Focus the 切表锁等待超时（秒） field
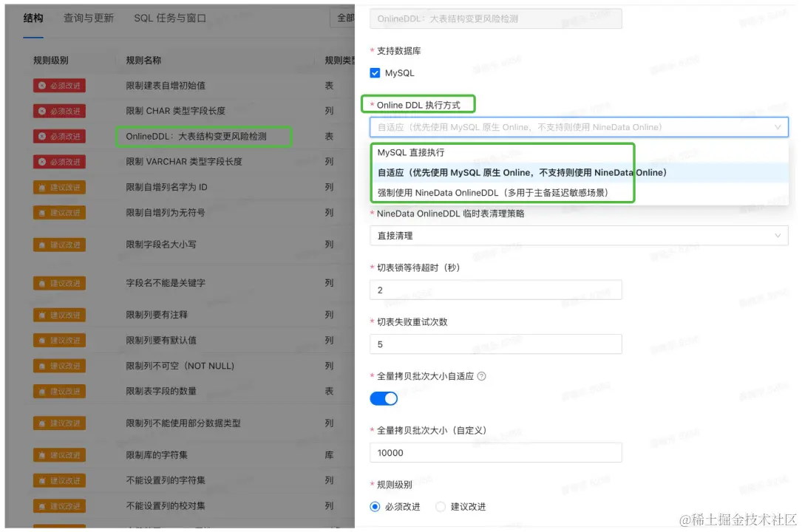 coord(496,290)
